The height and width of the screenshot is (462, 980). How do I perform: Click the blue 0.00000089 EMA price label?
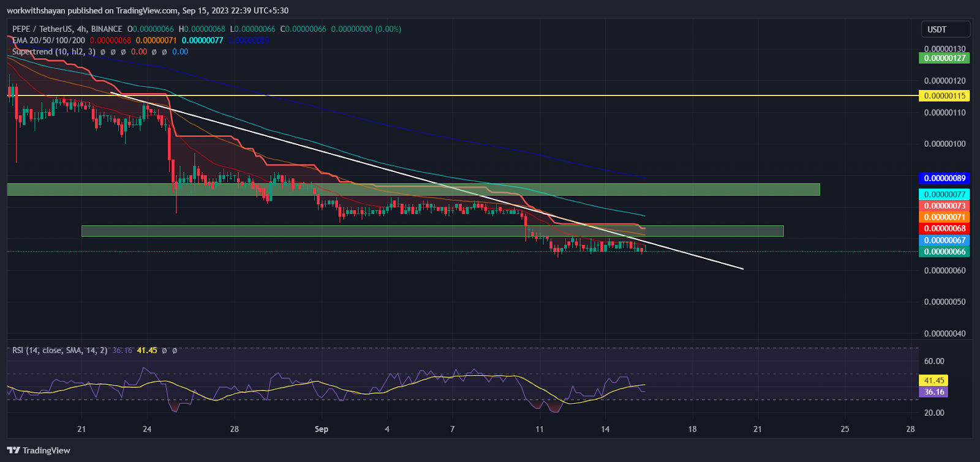tap(944, 179)
